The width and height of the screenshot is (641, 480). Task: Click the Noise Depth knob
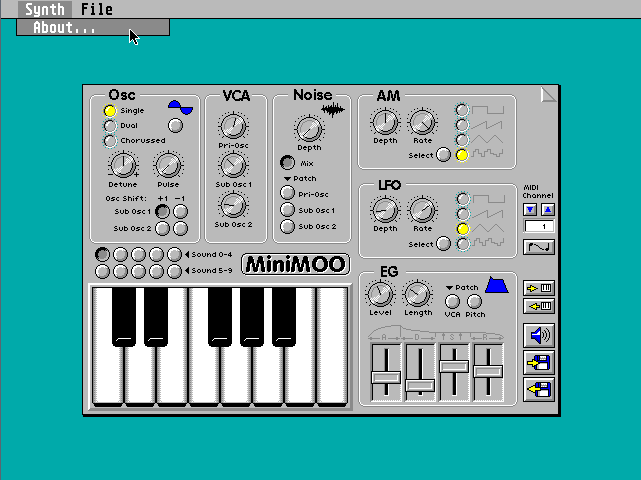point(309,129)
